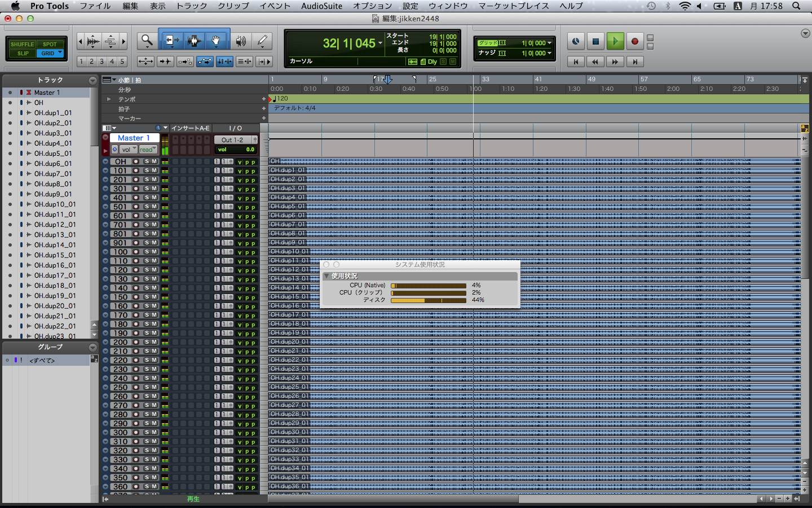The height and width of the screenshot is (508, 812).
Task: Click the Rewind button
Action: tap(595, 62)
